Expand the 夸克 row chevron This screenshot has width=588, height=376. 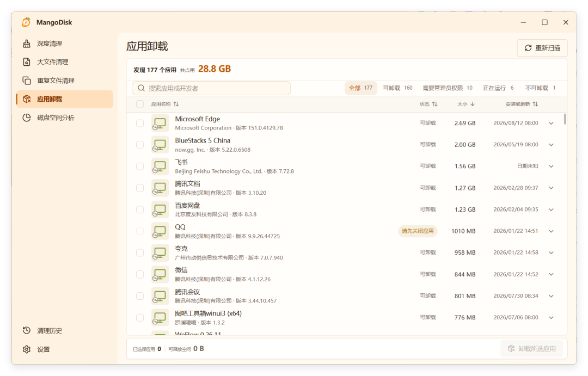(x=551, y=252)
